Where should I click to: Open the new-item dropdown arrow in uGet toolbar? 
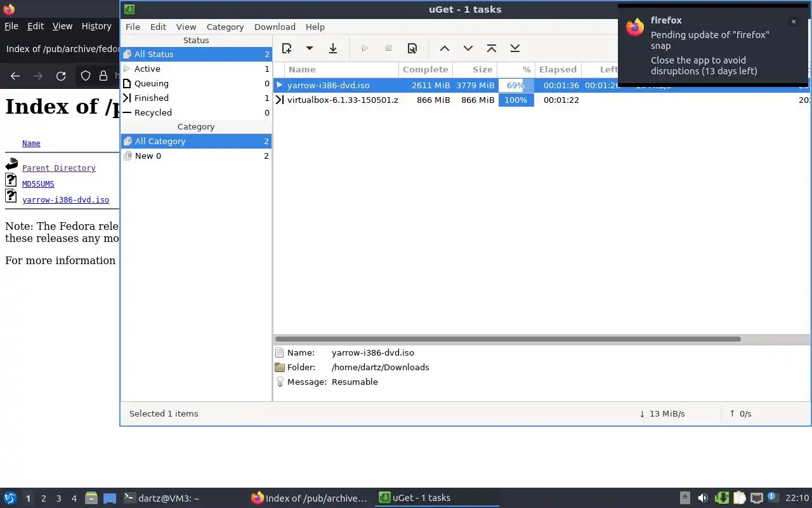(x=310, y=48)
